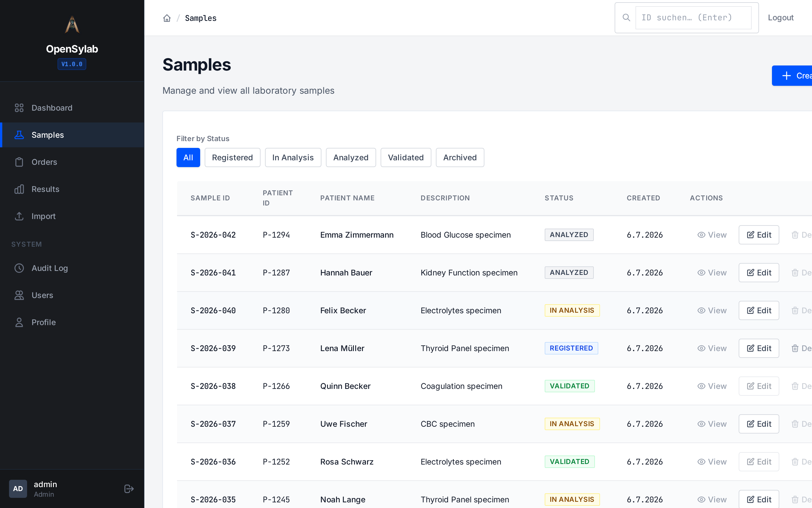Click the Create button
The height and width of the screenshot is (508, 812).
[x=792, y=76]
